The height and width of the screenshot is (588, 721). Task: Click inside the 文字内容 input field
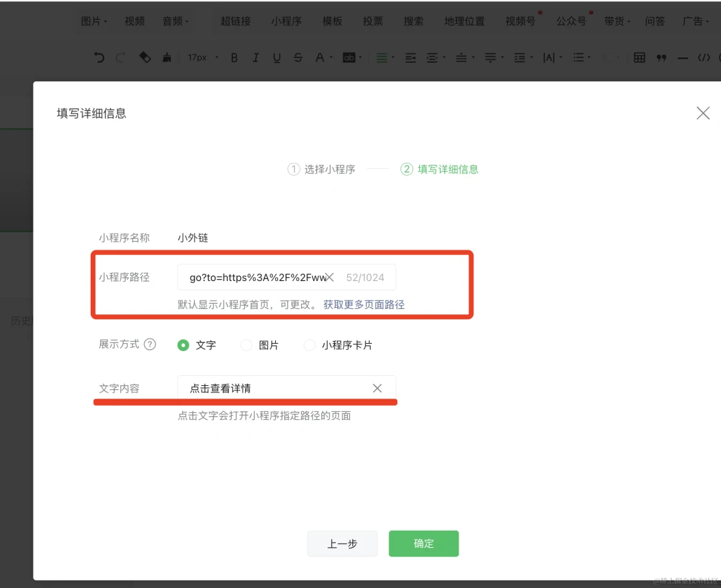click(267, 388)
